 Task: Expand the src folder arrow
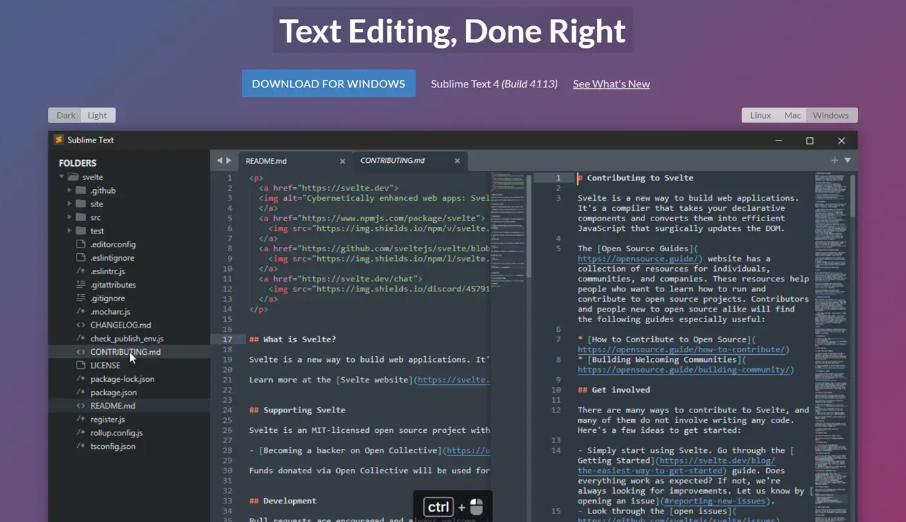tap(69, 217)
